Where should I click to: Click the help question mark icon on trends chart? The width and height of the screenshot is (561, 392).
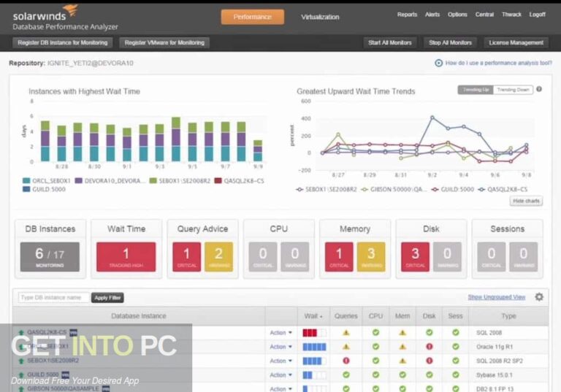pos(539,89)
